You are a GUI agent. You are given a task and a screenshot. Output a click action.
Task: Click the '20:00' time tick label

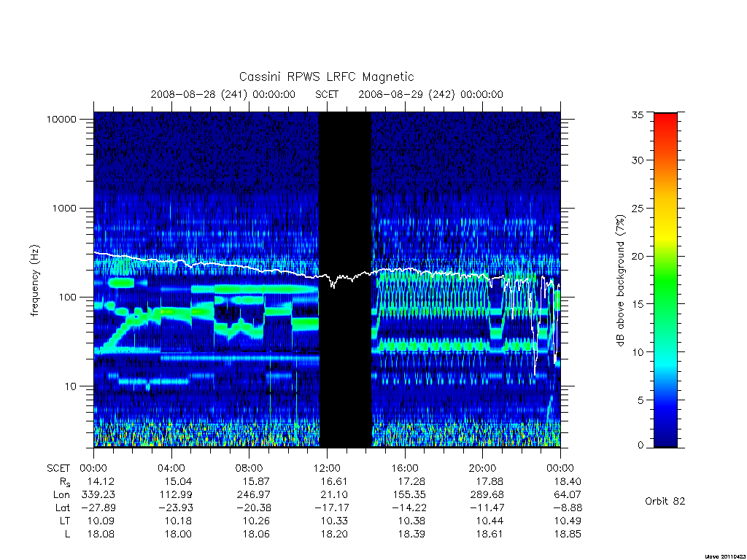(x=482, y=468)
